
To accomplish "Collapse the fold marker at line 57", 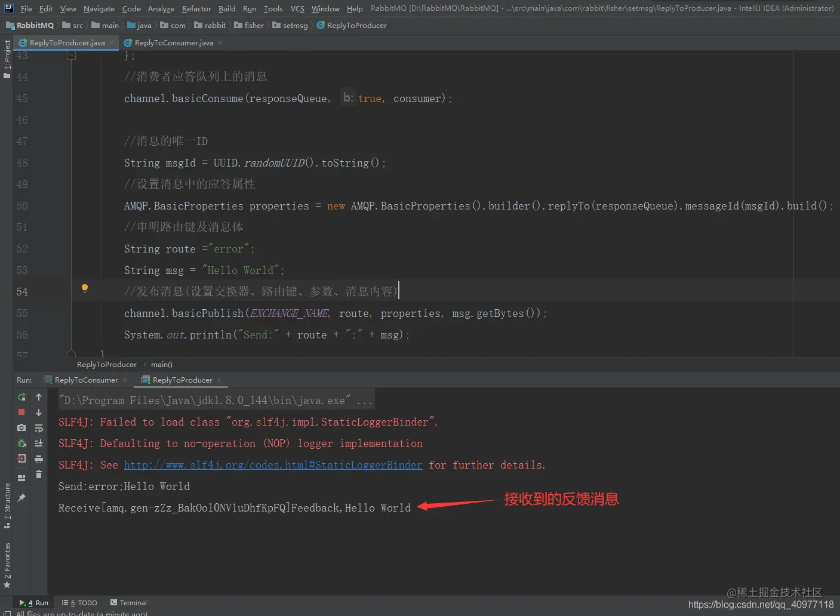I will coord(72,353).
